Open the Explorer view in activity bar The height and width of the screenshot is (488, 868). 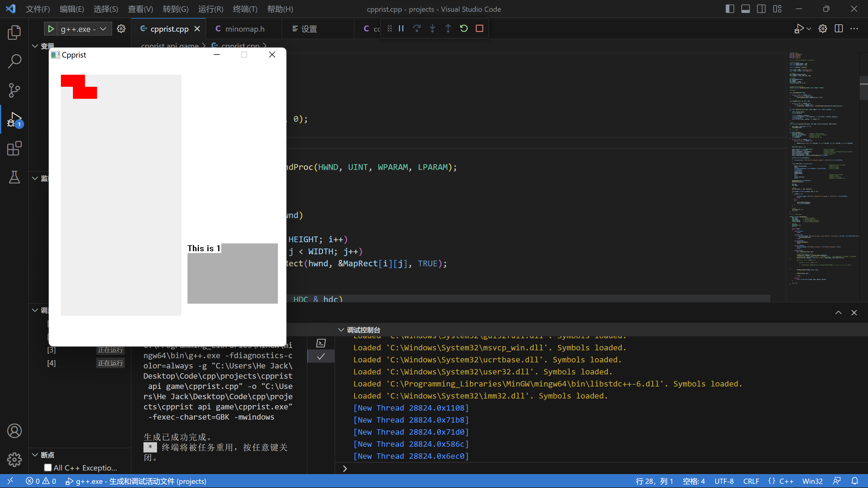14,32
